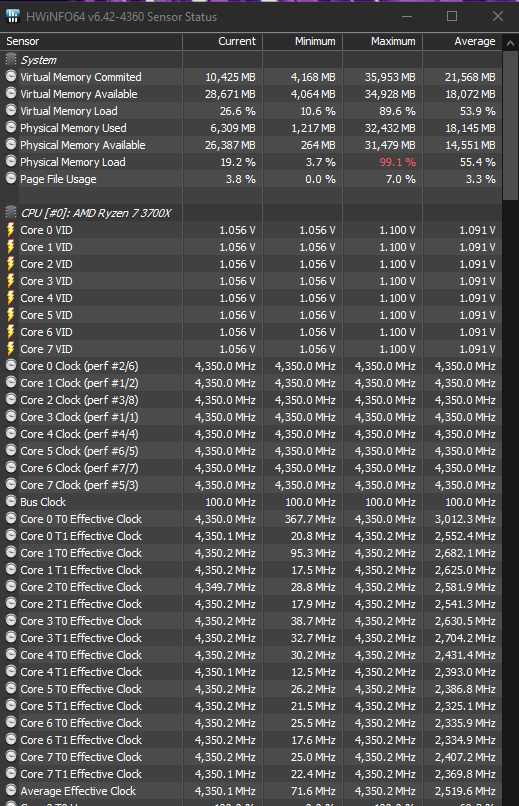Image resolution: width=519 pixels, height=806 pixels.
Task: Select the Physical Memory Used label
Action: pos(73,128)
